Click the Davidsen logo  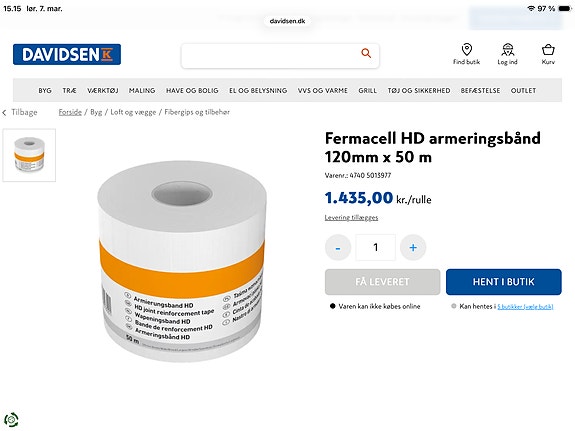pyautogui.click(x=67, y=54)
